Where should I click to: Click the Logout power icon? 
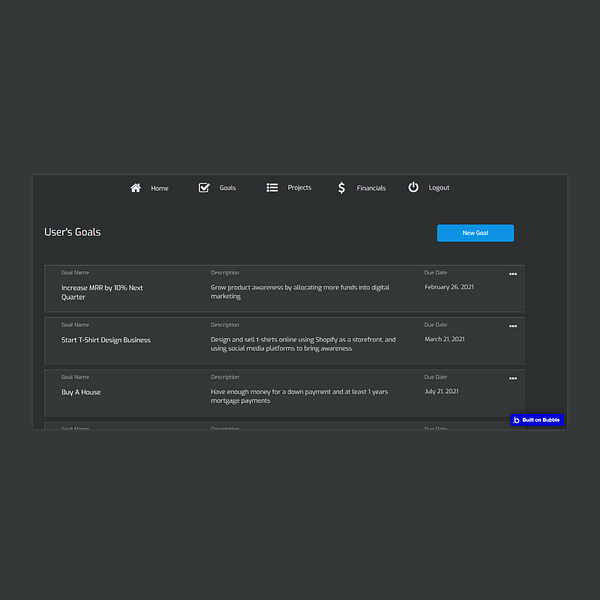(413, 187)
